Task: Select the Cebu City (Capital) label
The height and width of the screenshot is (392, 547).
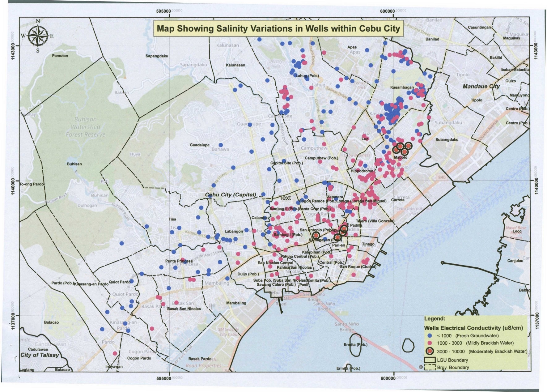Action: tap(231, 194)
